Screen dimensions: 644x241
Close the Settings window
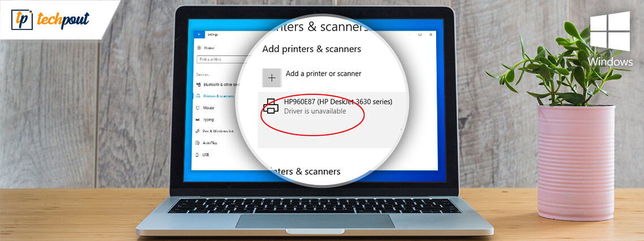tap(430, 35)
